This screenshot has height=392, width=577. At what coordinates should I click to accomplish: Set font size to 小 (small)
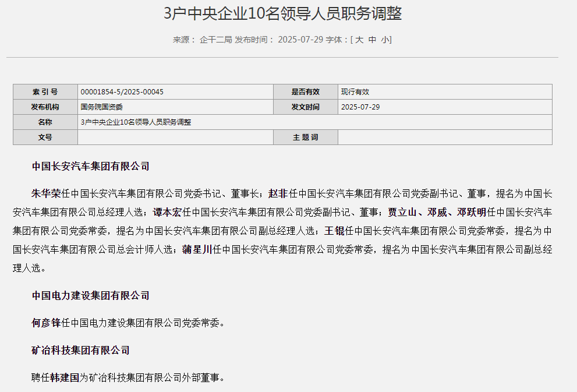click(385, 40)
